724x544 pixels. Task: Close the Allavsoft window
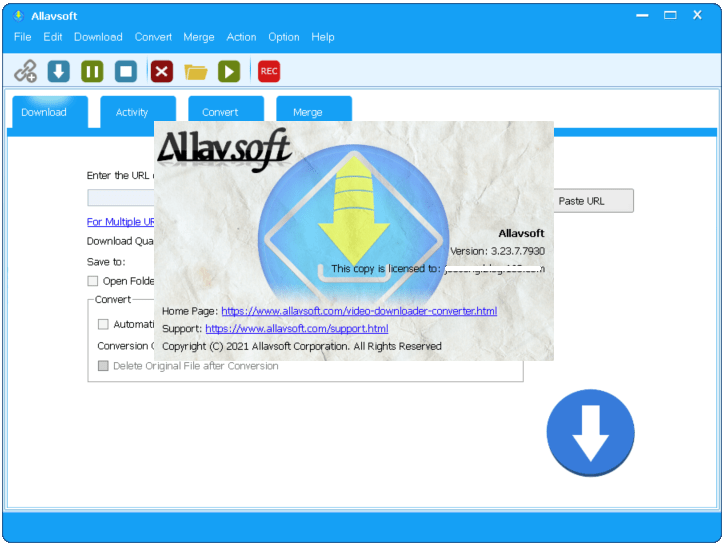click(x=697, y=15)
